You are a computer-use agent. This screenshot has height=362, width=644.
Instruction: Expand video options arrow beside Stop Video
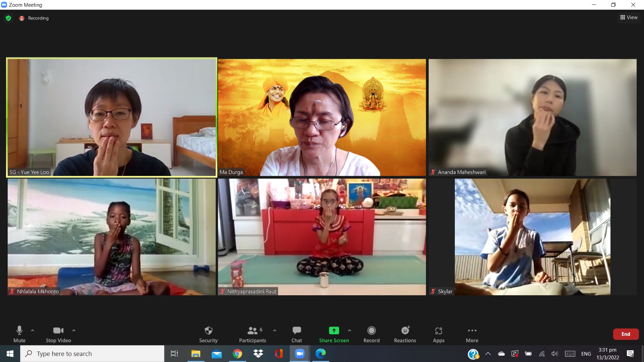74,331
